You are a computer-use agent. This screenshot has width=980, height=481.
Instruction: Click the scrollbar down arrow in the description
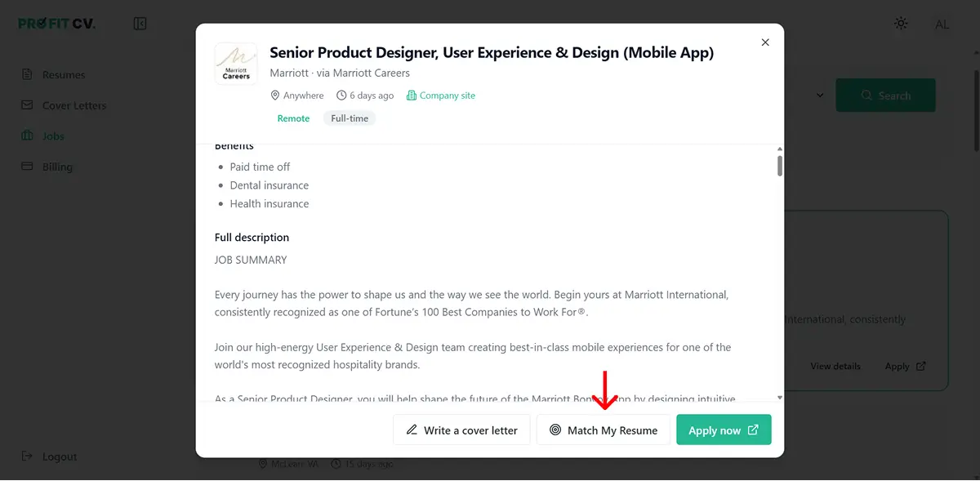tap(780, 397)
